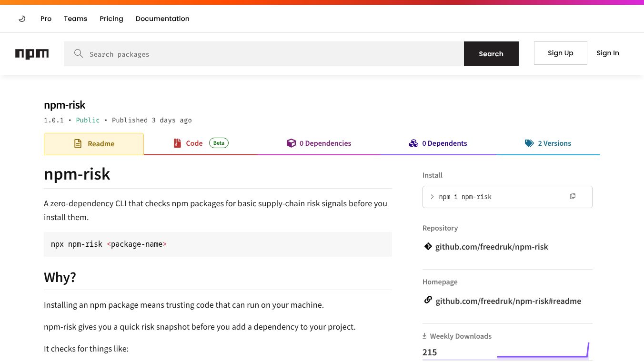The width and height of the screenshot is (644, 362).
Task: Open the 2 Versions tab
Action: pyautogui.click(x=548, y=143)
